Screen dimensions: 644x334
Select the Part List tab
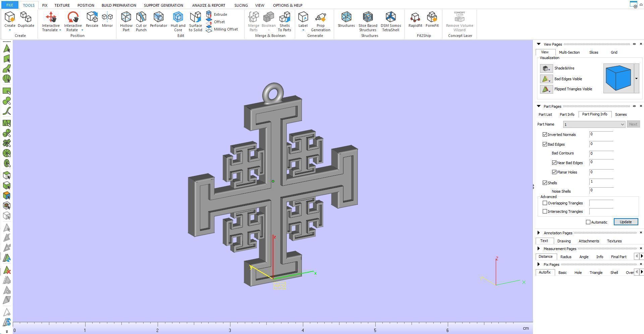pos(545,114)
